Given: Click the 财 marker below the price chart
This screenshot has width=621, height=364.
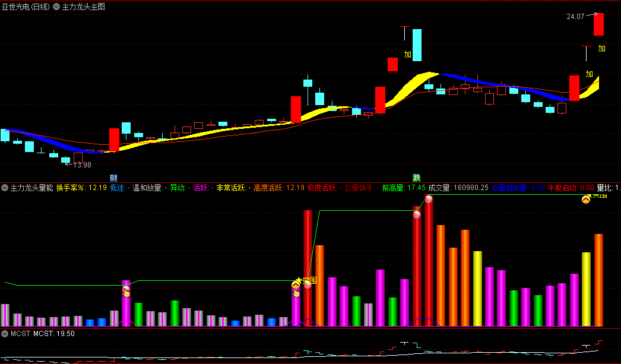Looking at the screenshot, I should (x=113, y=178).
